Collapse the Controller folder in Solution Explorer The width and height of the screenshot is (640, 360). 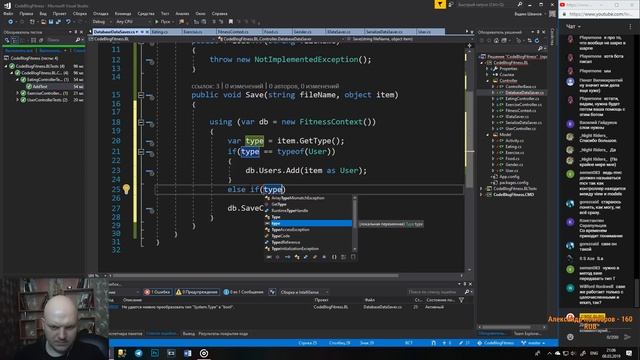click(x=487, y=81)
